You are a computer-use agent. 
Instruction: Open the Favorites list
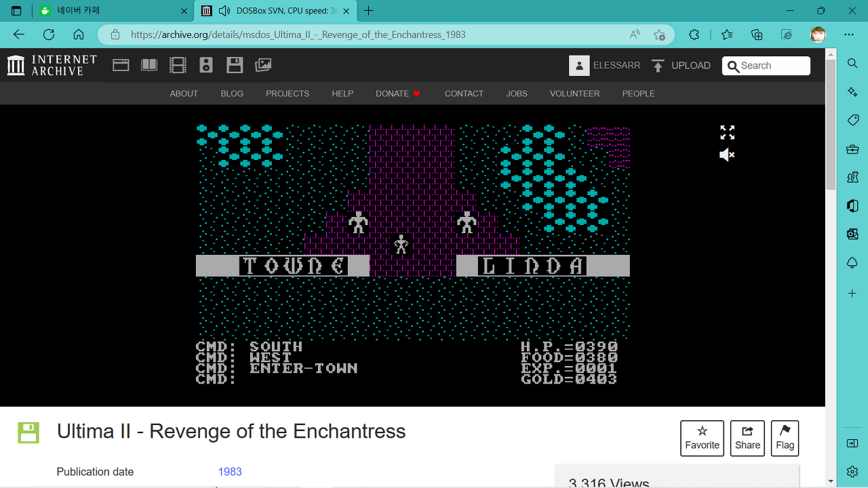(727, 35)
